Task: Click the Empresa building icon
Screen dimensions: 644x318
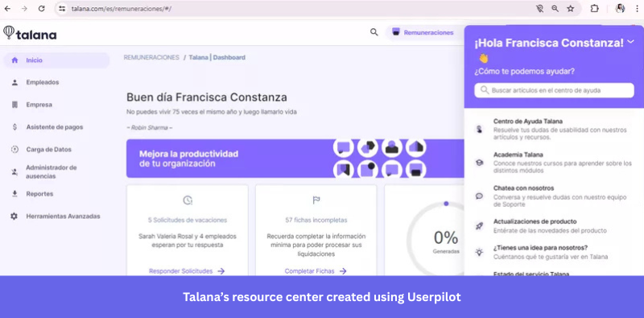Action: (14, 105)
